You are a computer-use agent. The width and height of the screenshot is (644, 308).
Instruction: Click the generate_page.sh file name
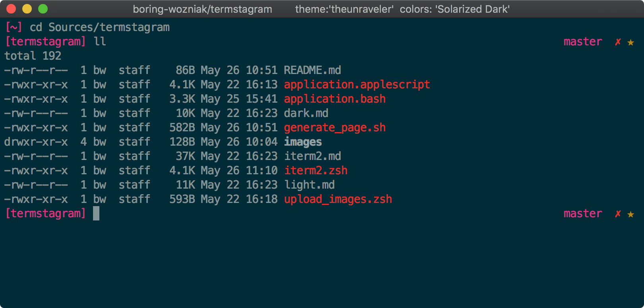pyautogui.click(x=334, y=128)
